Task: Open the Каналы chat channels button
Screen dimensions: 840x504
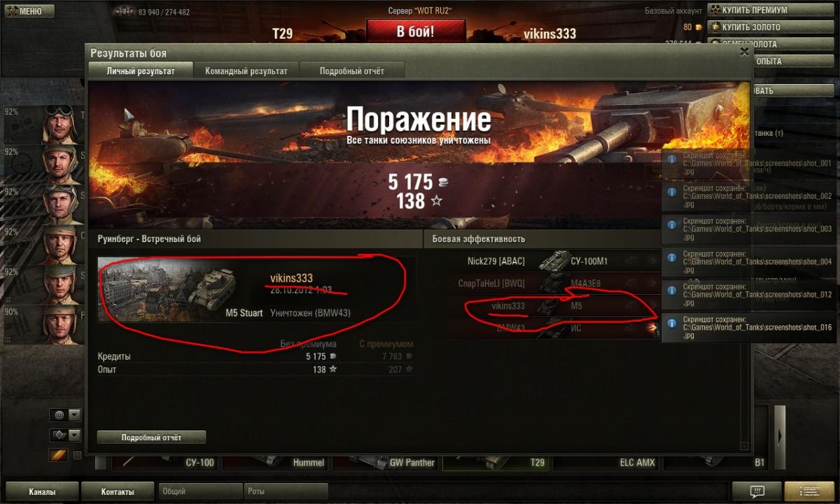Action: 41,491
